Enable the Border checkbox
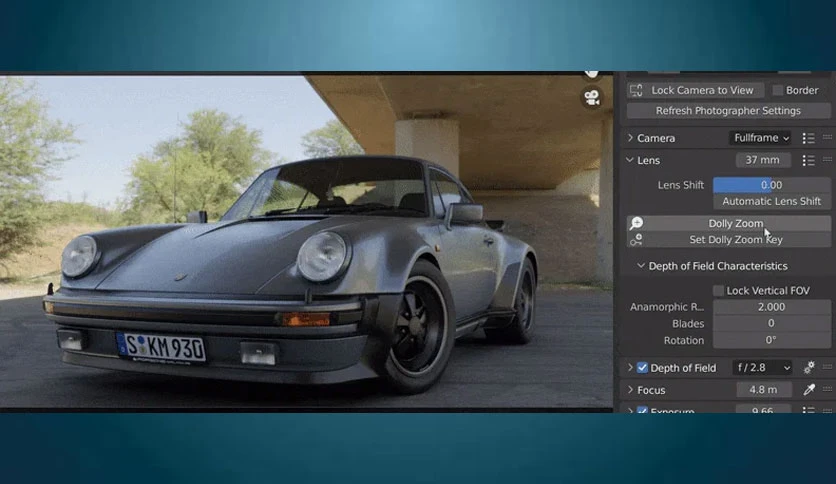Image resolution: width=836 pixels, height=484 pixels. coord(778,90)
